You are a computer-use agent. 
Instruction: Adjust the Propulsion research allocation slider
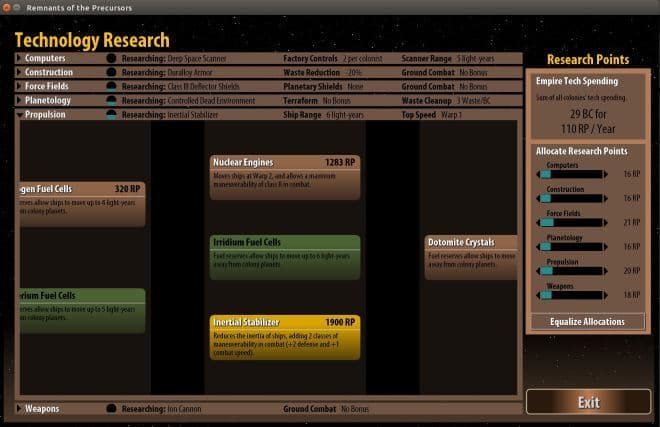click(x=572, y=271)
